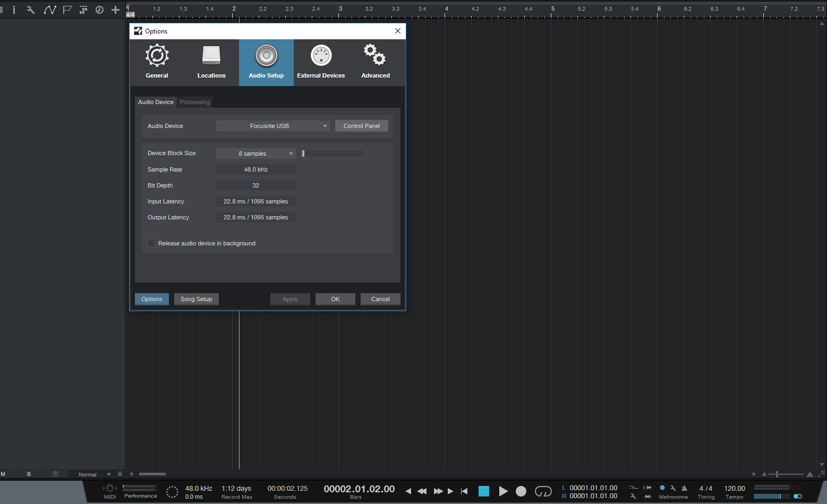Open the list menu icon beside Normal
The width and height of the screenshot is (827, 504).
click(120, 474)
